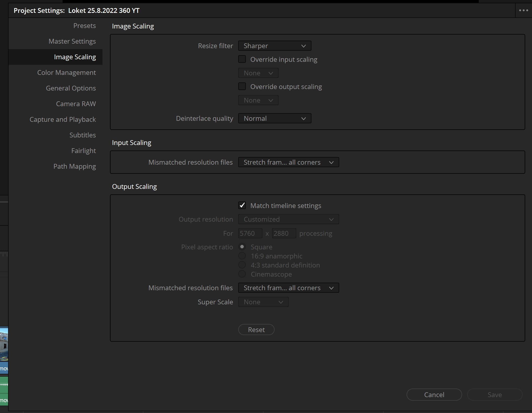
Task: Click the Reset button
Action: point(256,330)
